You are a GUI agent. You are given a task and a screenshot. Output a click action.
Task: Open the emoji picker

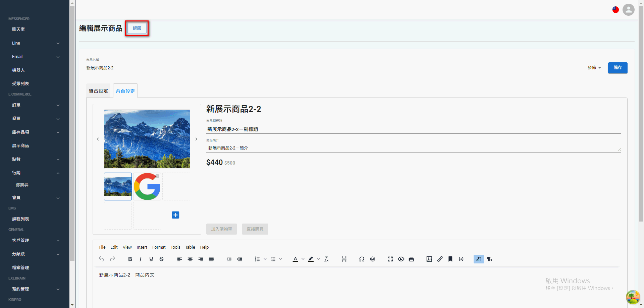372,259
